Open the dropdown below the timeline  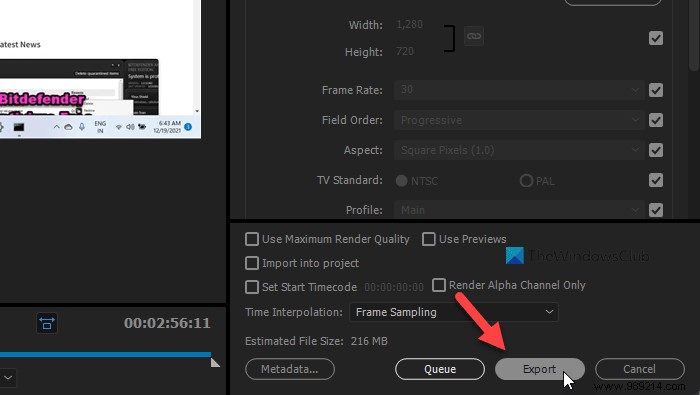coord(8,378)
